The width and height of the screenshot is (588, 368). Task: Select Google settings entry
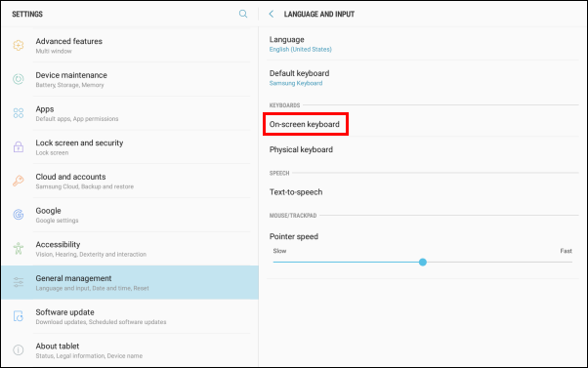pyautogui.click(x=130, y=215)
